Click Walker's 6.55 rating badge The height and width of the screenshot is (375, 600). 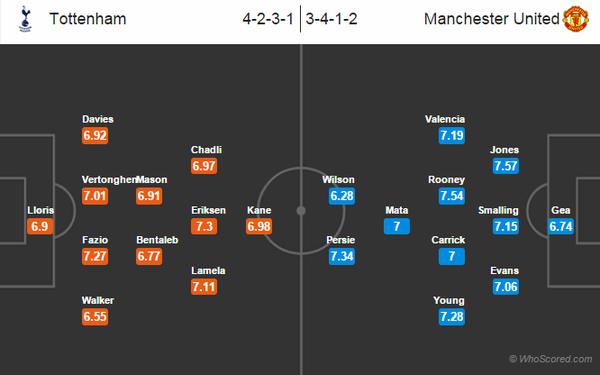(x=95, y=317)
